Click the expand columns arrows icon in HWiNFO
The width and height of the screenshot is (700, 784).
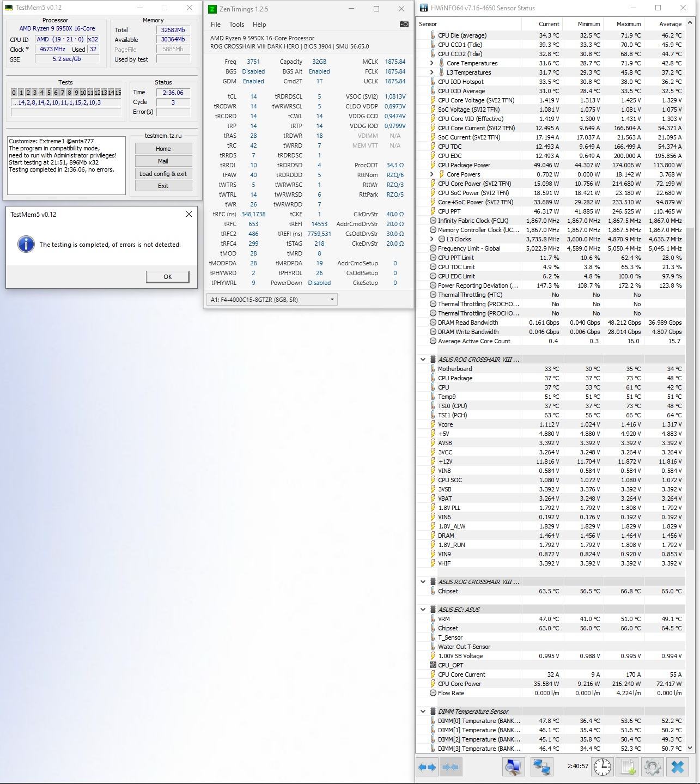(427, 767)
